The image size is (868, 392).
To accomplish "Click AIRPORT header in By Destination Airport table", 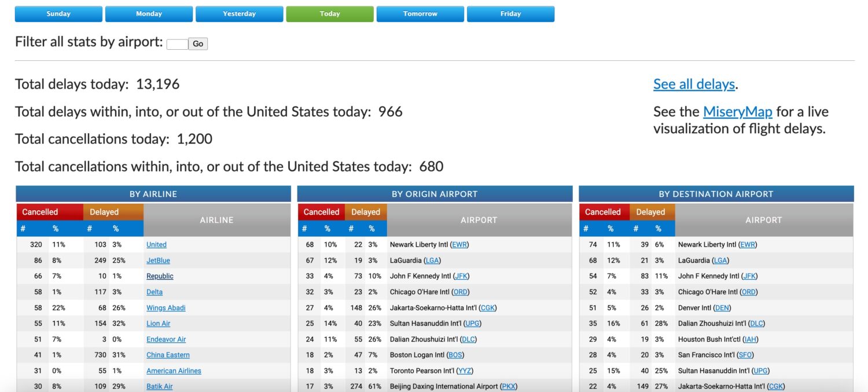I will [763, 220].
